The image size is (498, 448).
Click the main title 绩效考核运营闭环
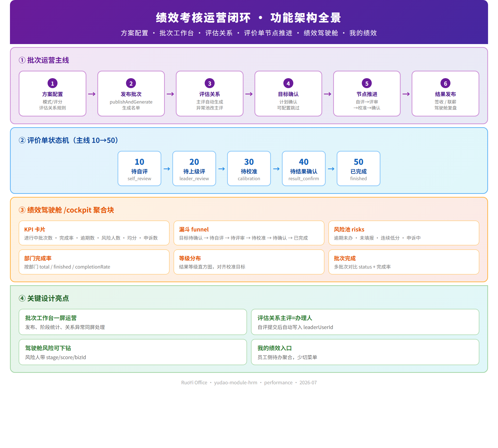coord(203,18)
